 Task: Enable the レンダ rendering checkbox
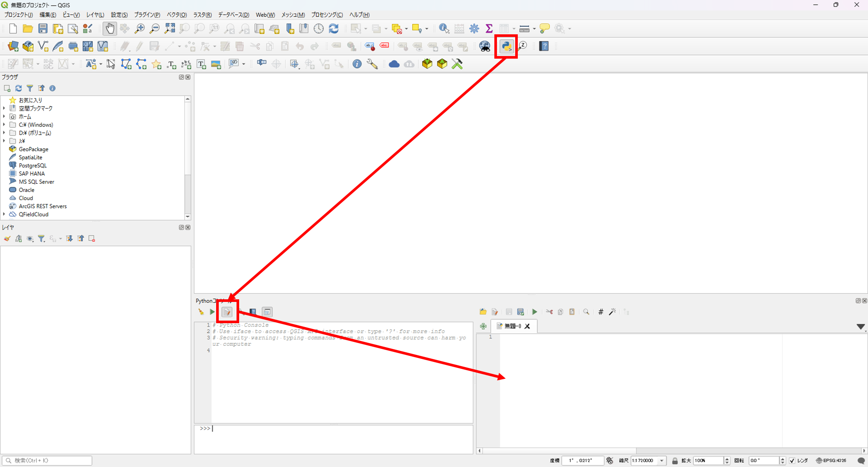792,460
